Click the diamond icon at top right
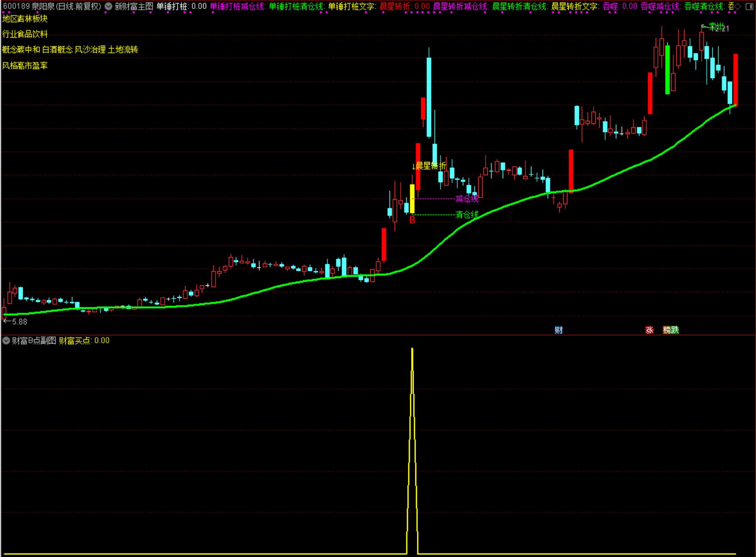Image resolution: width=756 pixels, height=557 pixels. click(738, 6)
